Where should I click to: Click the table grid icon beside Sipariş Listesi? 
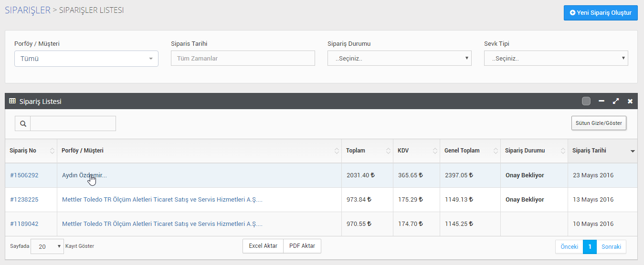[12, 101]
